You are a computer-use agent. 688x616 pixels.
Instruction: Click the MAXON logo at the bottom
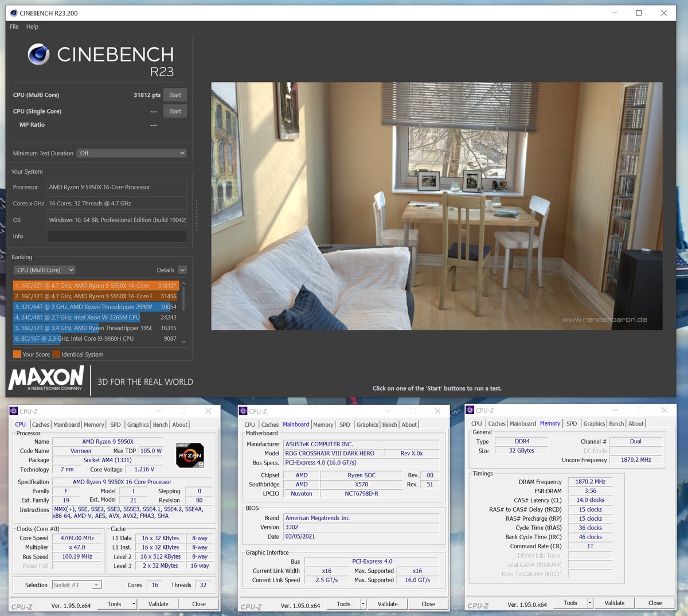coord(46,379)
